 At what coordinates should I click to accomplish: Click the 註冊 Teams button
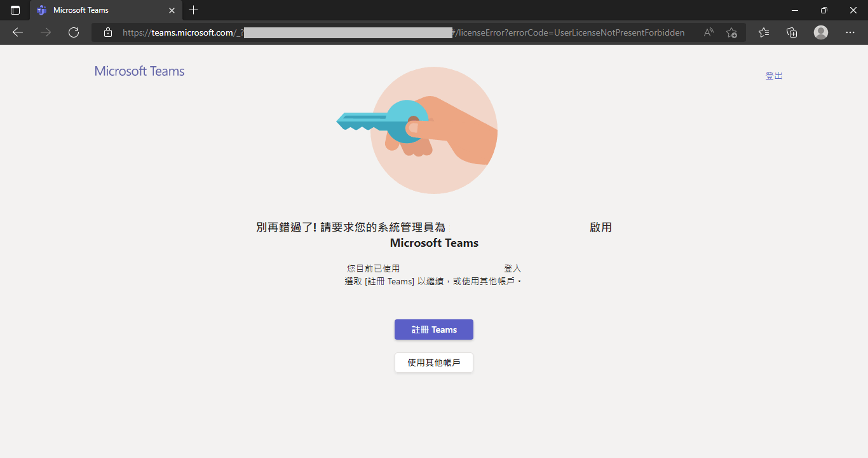tap(434, 330)
